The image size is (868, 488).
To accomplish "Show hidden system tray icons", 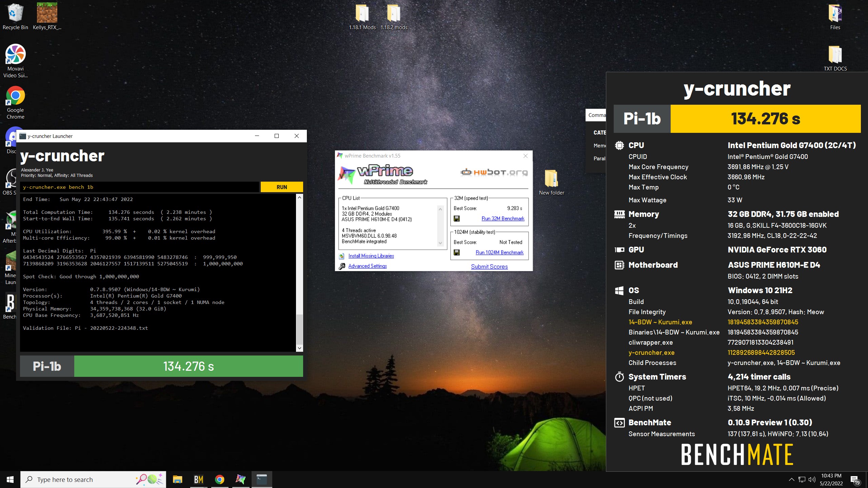I will [x=791, y=480].
